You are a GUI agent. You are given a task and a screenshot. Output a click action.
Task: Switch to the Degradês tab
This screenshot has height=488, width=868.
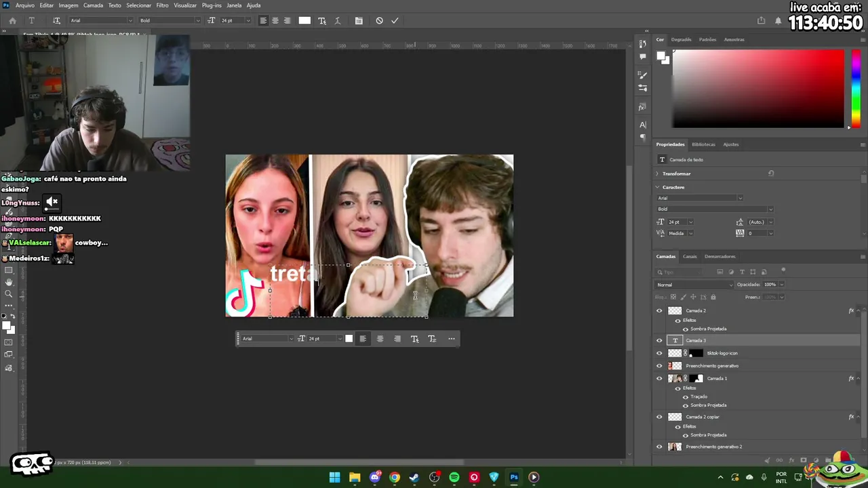click(682, 39)
